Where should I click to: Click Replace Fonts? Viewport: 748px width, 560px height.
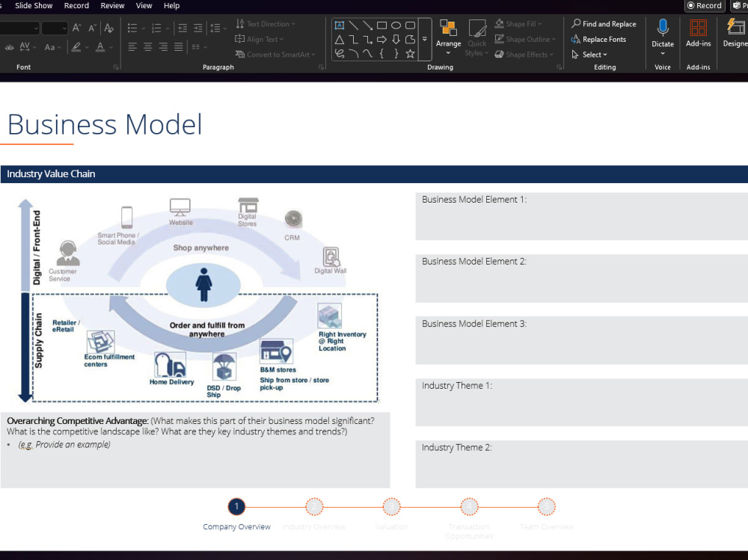click(598, 39)
